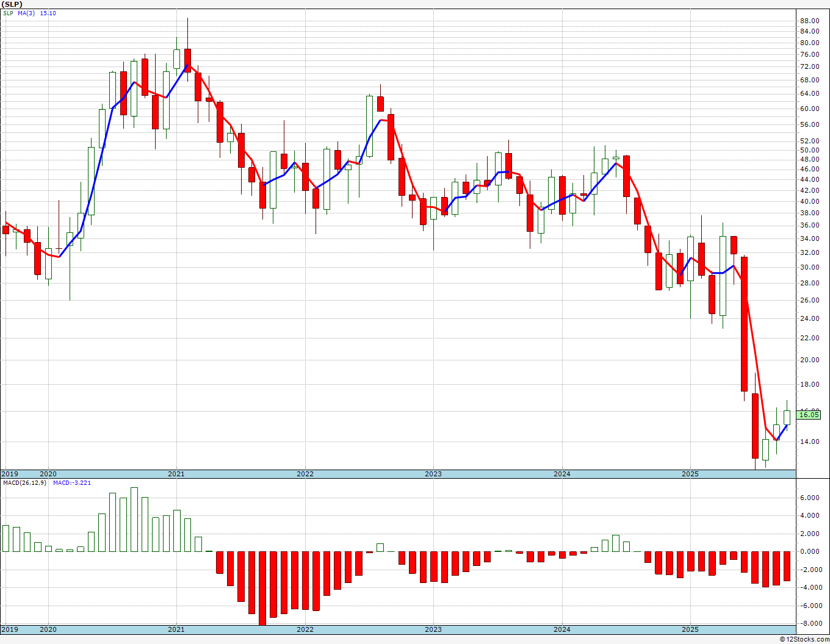Select the 34.00 price axis label
The width and height of the screenshot is (830, 644).
click(x=809, y=238)
